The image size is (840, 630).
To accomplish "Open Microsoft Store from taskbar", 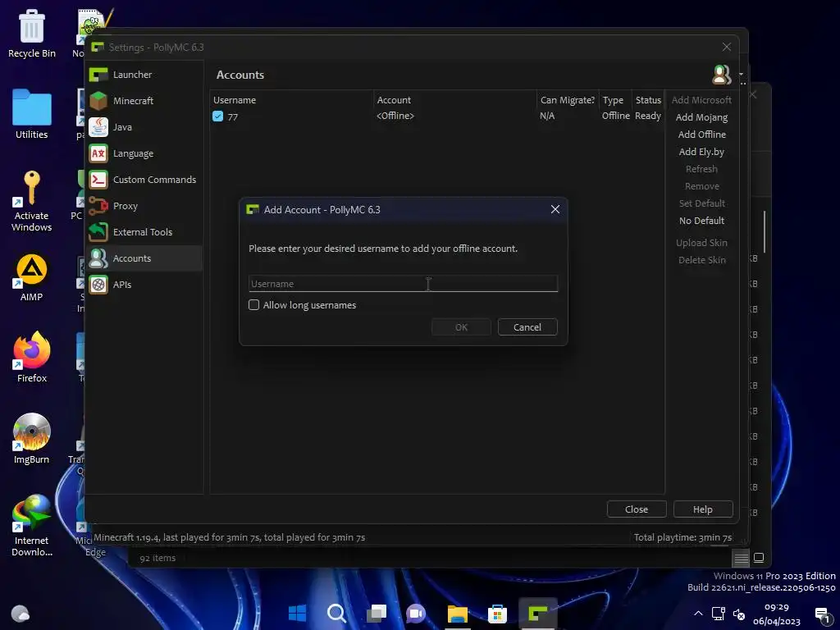I will (x=497, y=613).
